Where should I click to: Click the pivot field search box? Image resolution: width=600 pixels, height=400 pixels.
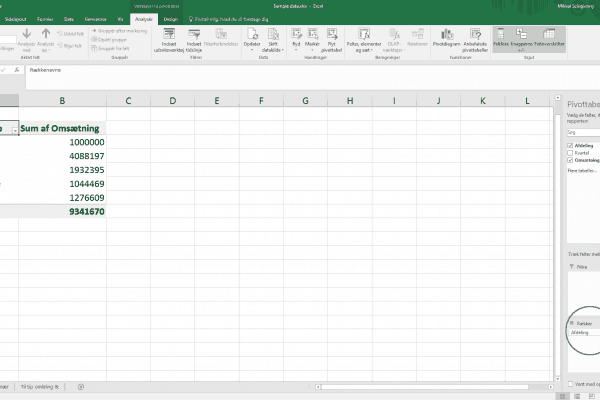click(x=580, y=131)
